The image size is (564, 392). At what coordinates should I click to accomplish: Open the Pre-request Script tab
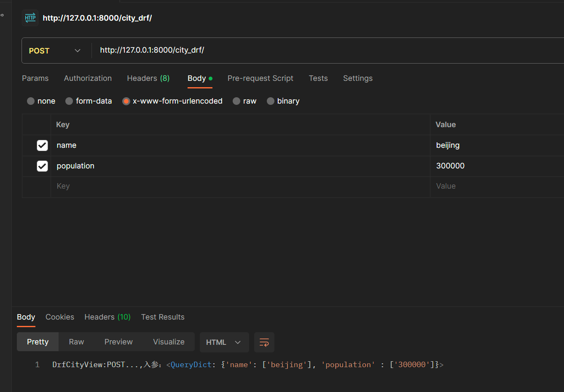pyautogui.click(x=260, y=78)
